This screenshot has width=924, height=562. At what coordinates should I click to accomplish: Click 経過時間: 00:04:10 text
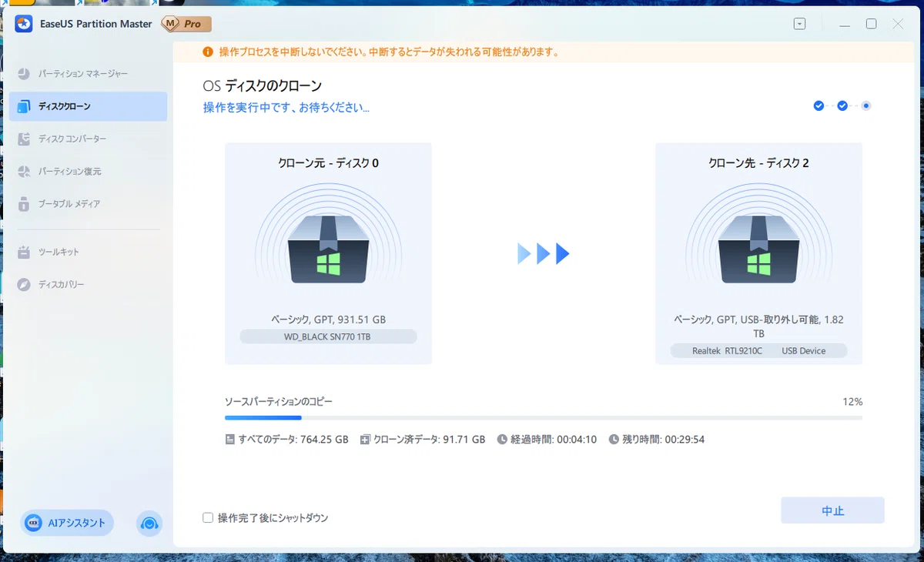coord(554,440)
